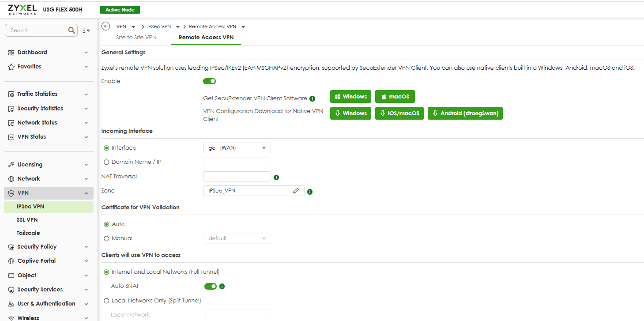
Task: Choose Manual certificate radio button
Action: 106,238
